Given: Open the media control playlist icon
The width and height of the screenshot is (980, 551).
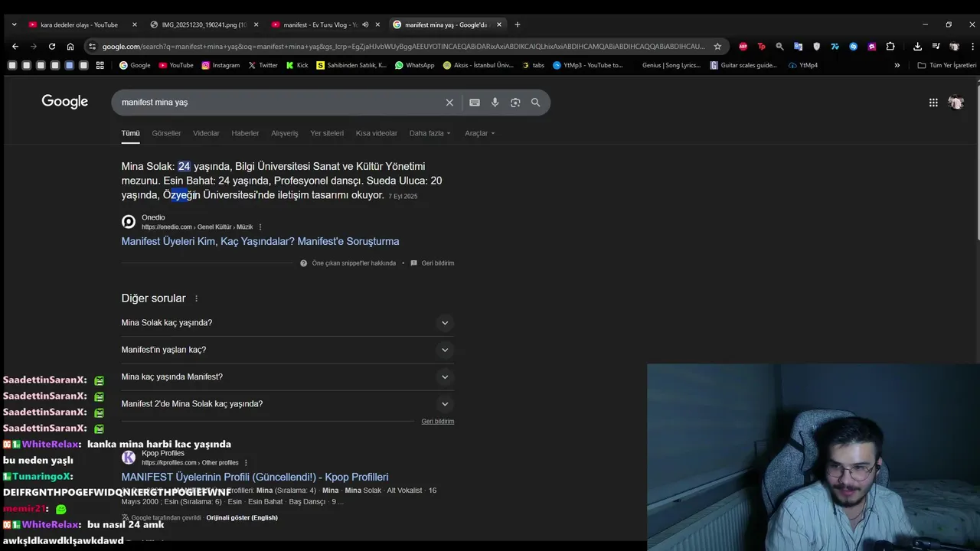Looking at the screenshot, I should [936, 46].
